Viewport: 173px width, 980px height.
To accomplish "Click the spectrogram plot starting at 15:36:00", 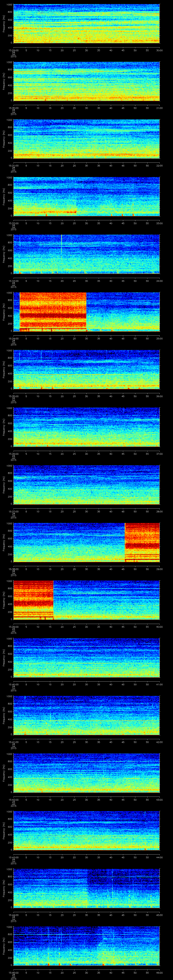I will click(x=86, y=427).
